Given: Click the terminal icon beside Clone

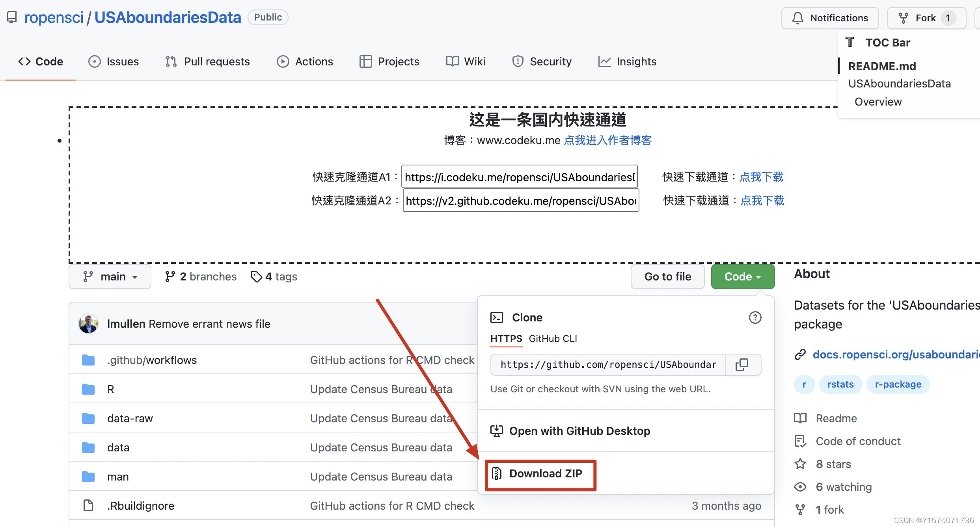Looking at the screenshot, I should point(497,317).
